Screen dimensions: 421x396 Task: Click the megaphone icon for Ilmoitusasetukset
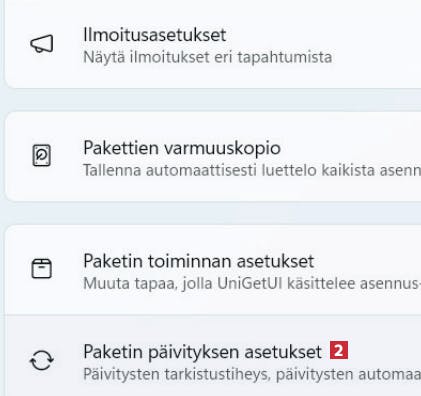coord(42,44)
